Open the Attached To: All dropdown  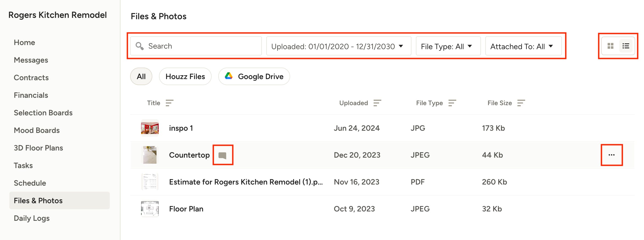click(x=523, y=46)
